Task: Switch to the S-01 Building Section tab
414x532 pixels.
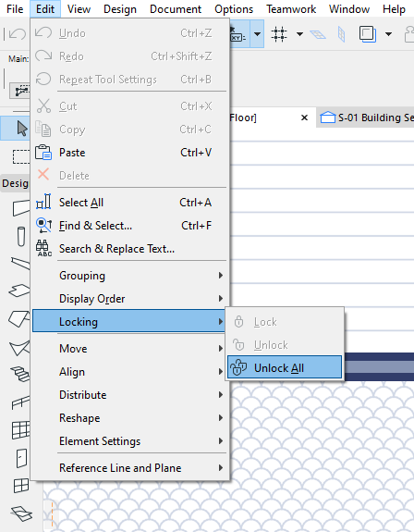Action: click(366, 118)
